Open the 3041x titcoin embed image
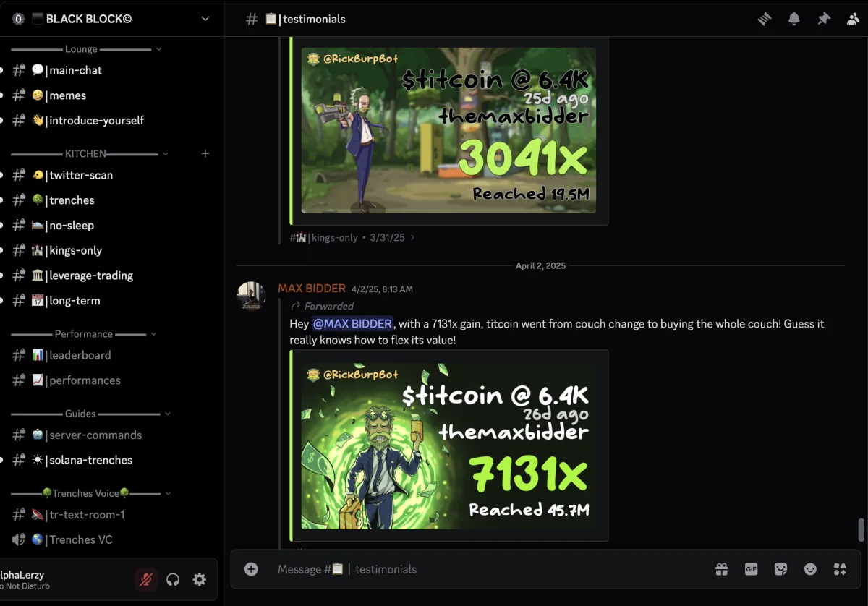 point(448,130)
